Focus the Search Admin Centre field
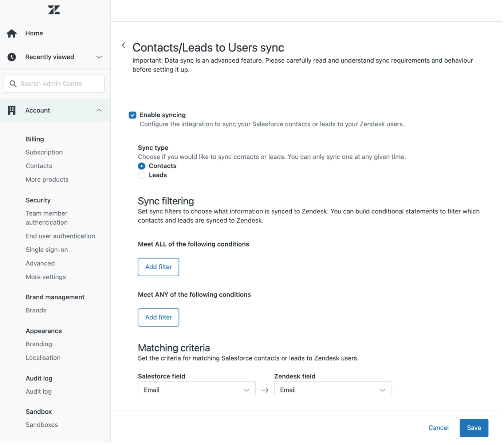This screenshot has width=504, height=445. (x=54, y=84)
